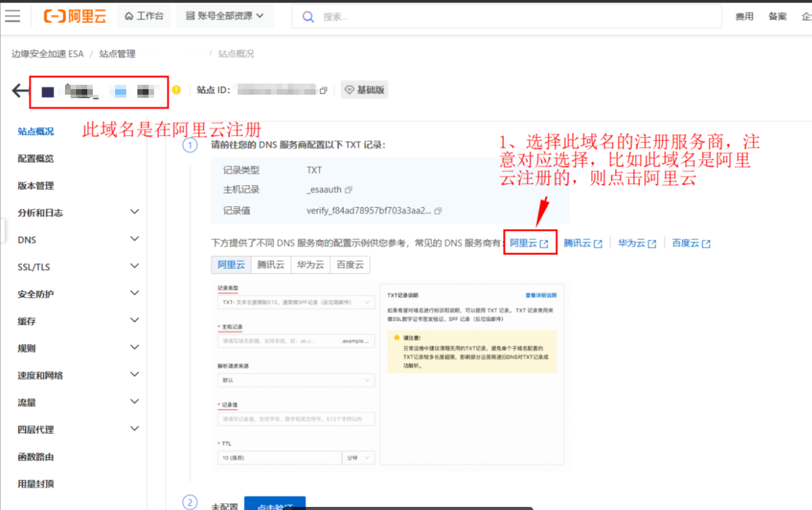Open the hamburger navigation menu
Image resolution: width=812 pixels, height=510 pixels.
pos(12,16)
